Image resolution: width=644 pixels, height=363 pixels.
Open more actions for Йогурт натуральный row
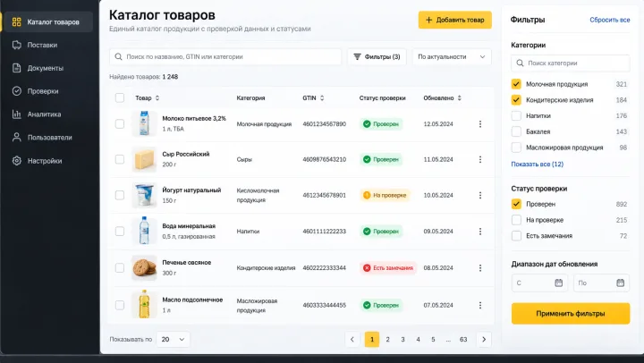pyautogui.click(x=480, y=195)
